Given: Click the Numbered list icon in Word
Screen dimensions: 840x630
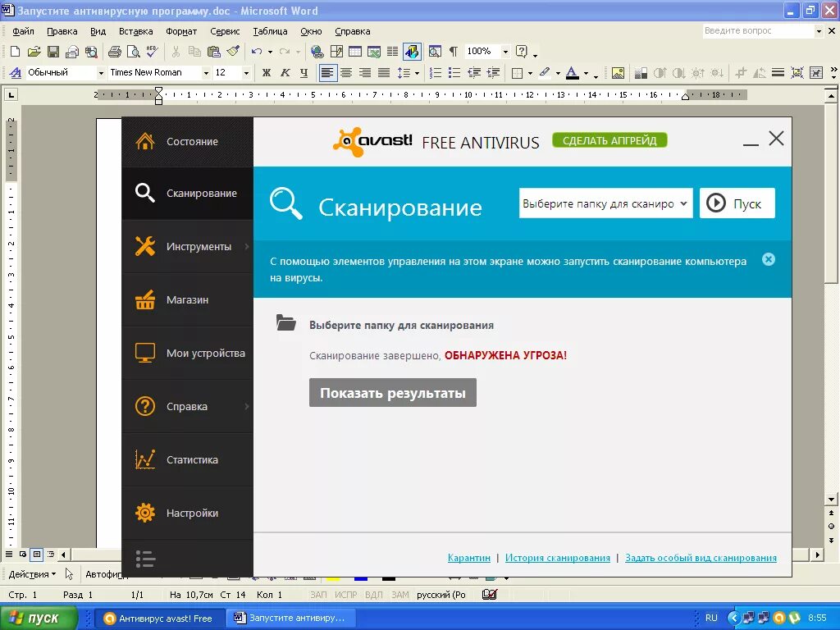Looking at the screenshot, I should (436, 72).
